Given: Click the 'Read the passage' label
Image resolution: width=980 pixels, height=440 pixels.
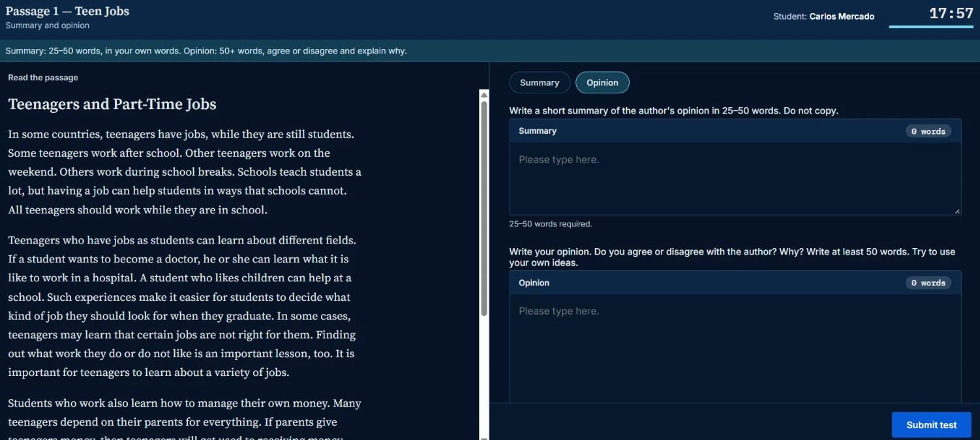Looking at the screenshot, I should click(x=43, y=78).
